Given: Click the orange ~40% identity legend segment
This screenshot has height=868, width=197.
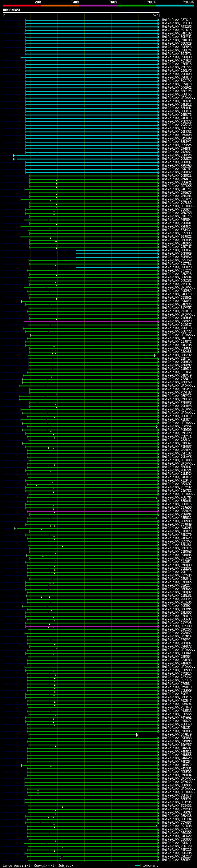Looking at the screenshot, I should (x=60, y=6).
